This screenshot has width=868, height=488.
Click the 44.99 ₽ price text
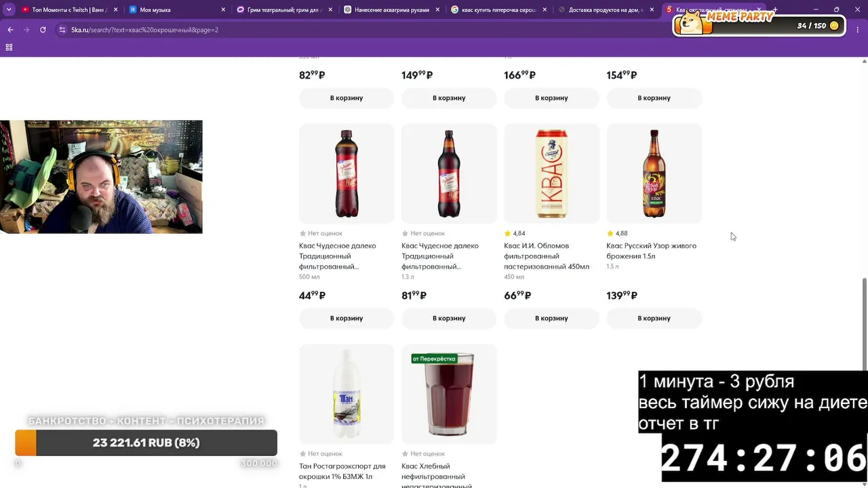point(312,296)
